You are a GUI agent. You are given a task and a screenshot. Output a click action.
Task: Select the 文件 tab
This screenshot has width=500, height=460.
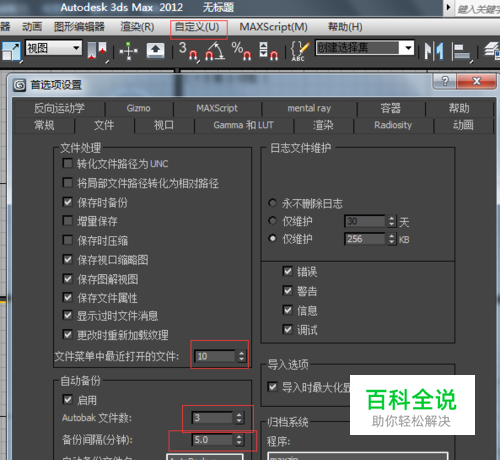(104, 125)
